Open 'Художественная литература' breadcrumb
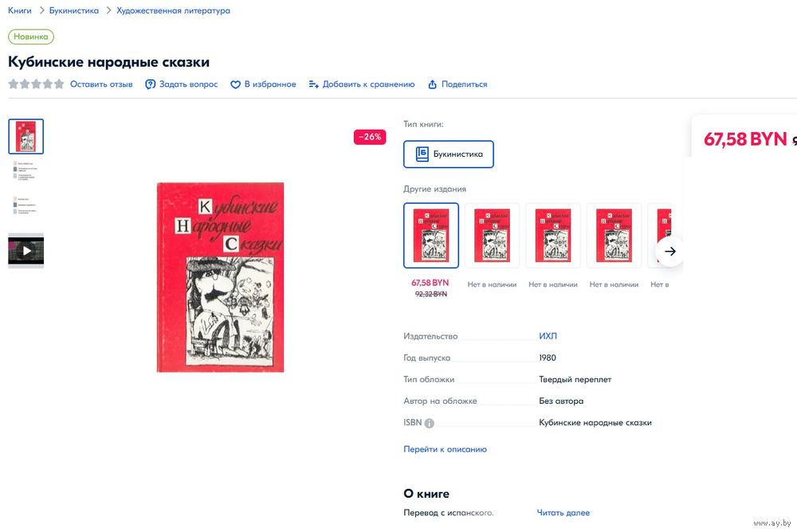The image size is (797, 532). coord(173,10)
